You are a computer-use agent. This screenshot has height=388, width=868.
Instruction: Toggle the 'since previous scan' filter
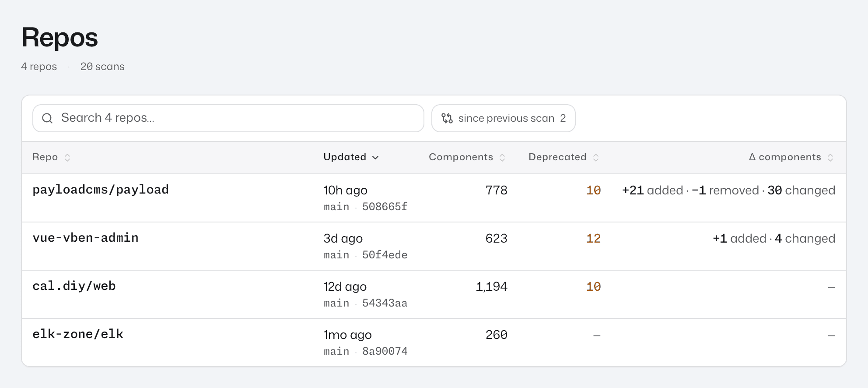(503, 118)
